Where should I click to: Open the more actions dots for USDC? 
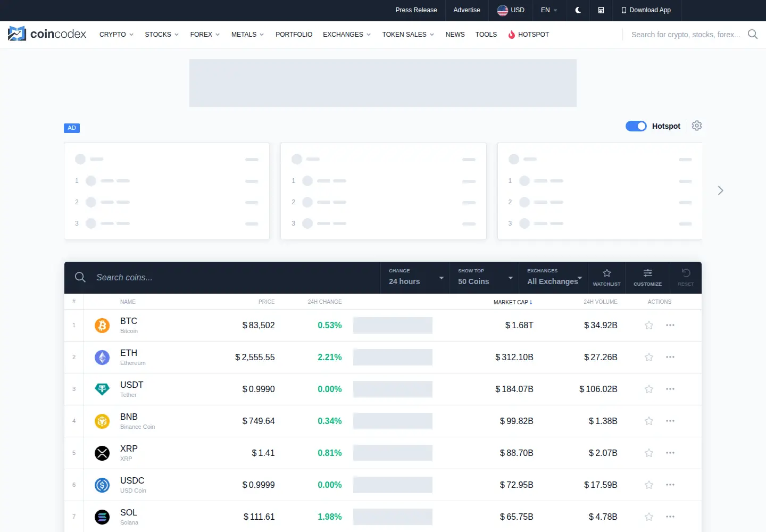tap(670, 485)
